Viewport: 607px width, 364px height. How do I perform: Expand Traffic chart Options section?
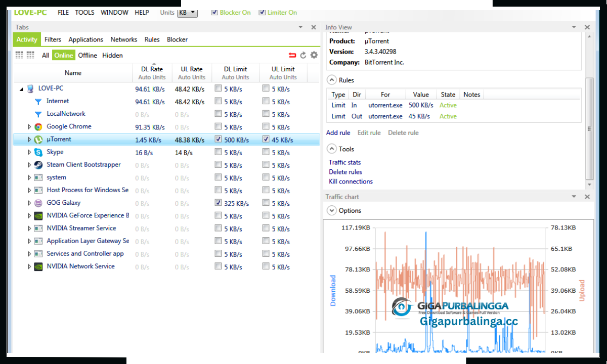pos(331,210)
